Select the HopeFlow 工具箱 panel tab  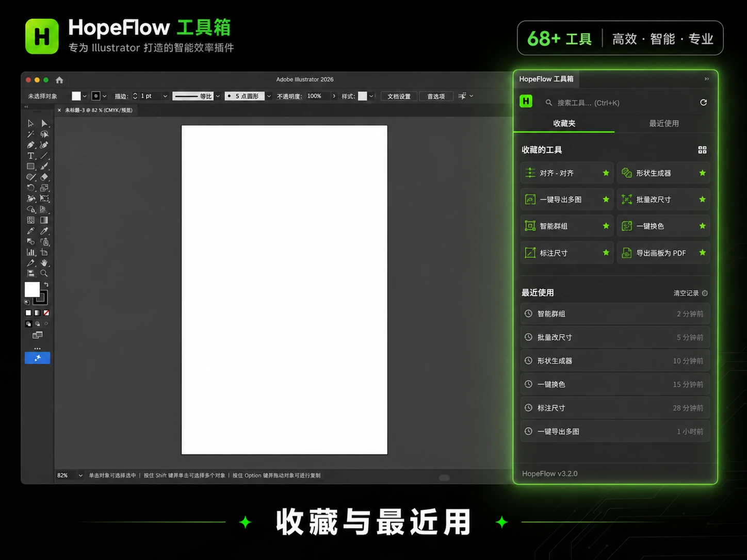tap(546, 79)
